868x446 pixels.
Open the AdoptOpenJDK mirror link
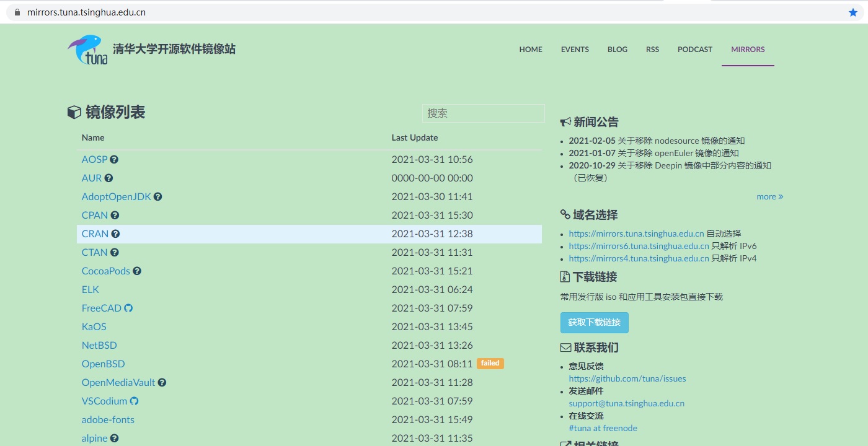[117, 196]
